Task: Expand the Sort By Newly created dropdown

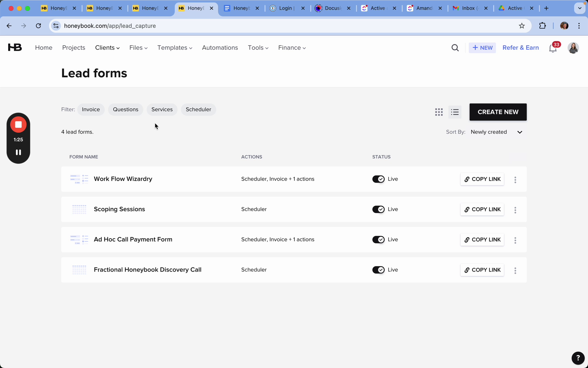Action: tap(496, 132)
